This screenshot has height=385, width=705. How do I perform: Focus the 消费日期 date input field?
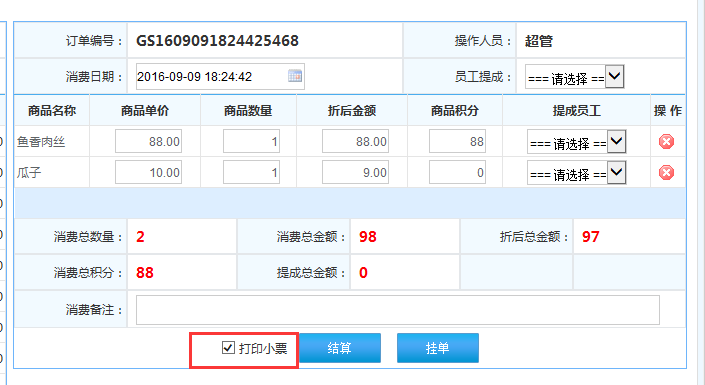[220, 76]
